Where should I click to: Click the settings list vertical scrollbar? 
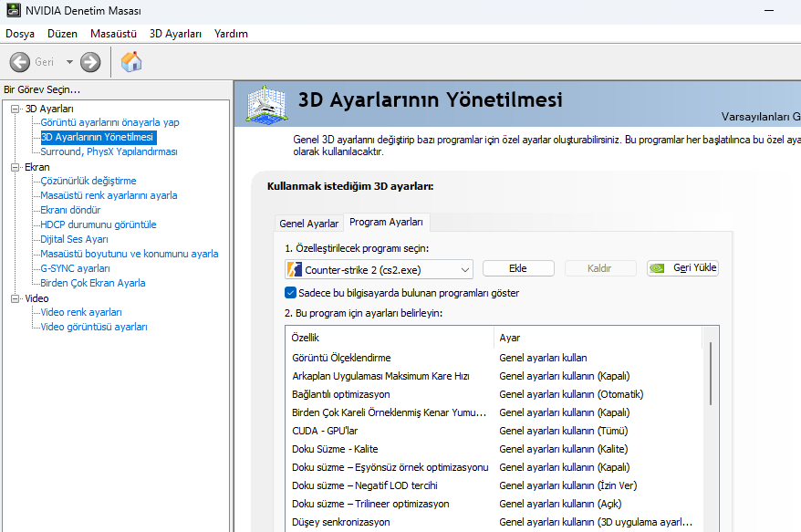710,374
